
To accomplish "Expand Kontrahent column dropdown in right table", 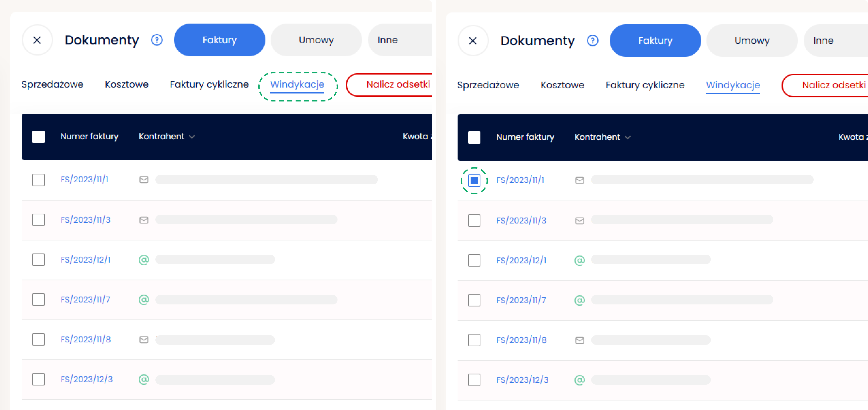I will pyautogui.click(x=627, y=137).
